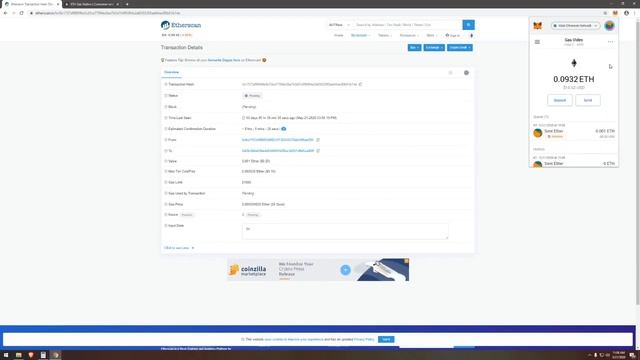The image size is (640, 360).
Task: Switch to the second browser tab
Action: tap(92, 4)
